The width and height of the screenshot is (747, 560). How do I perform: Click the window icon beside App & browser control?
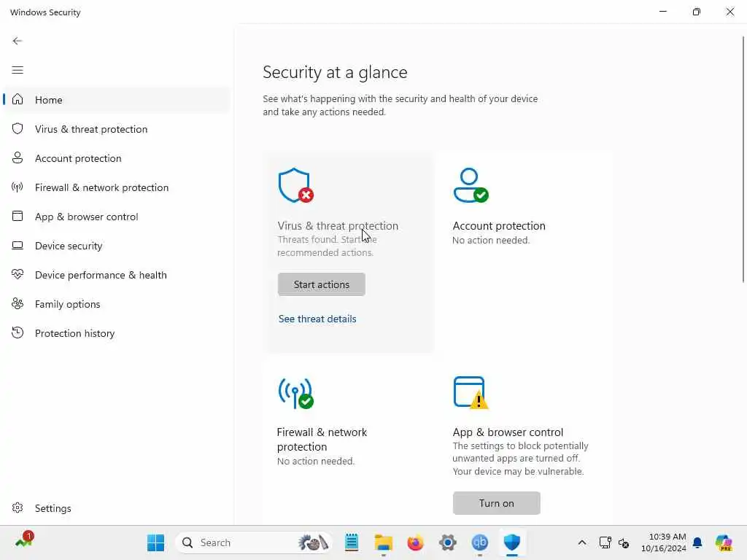coord(18,216)
